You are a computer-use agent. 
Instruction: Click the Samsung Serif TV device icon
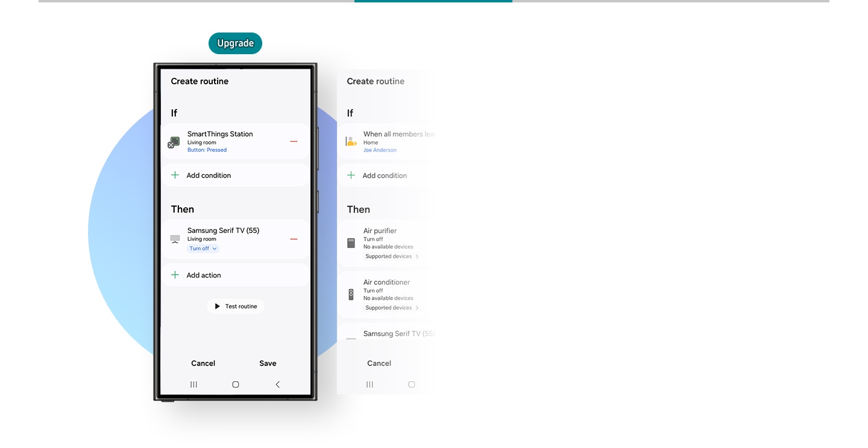(175, 238)
